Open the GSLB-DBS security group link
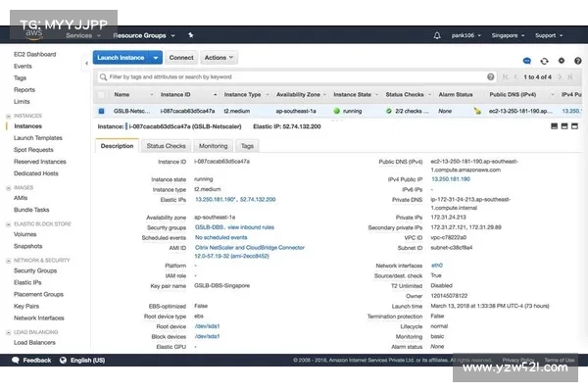The image size is (588, 392). 209,227
